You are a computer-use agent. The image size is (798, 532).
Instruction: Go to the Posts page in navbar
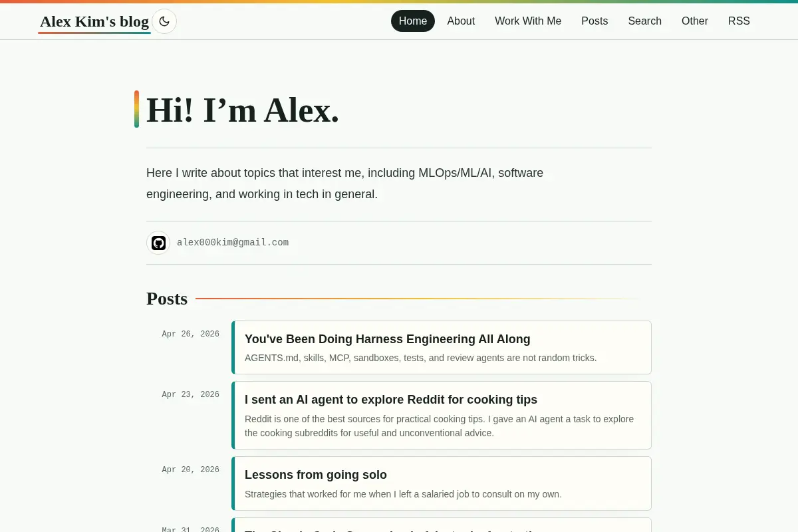coord(595,21)
